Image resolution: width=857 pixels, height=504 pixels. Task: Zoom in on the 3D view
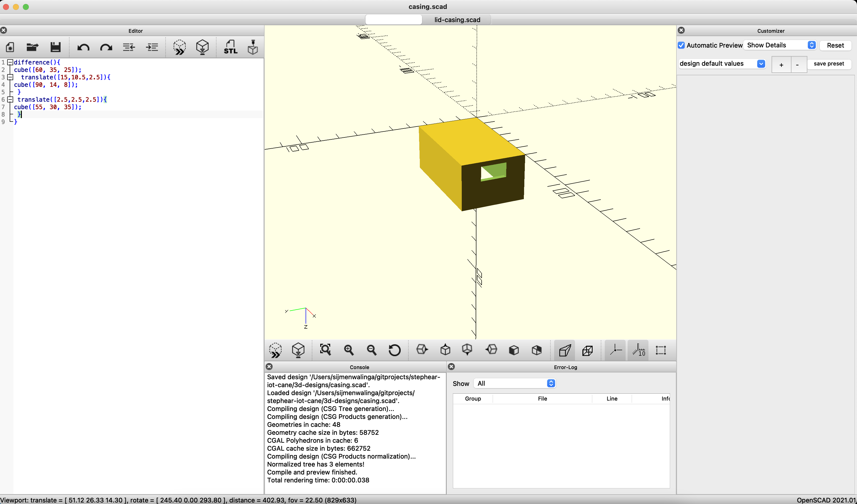pos(349,350)
